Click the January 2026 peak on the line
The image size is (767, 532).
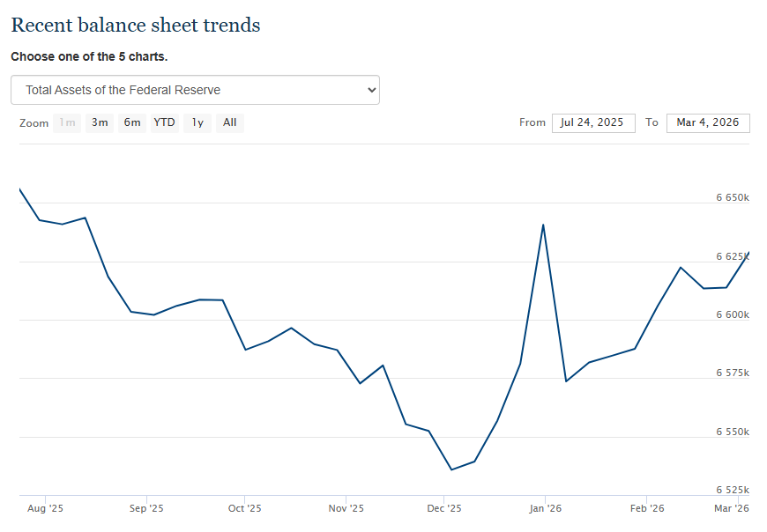pos(543,225)
